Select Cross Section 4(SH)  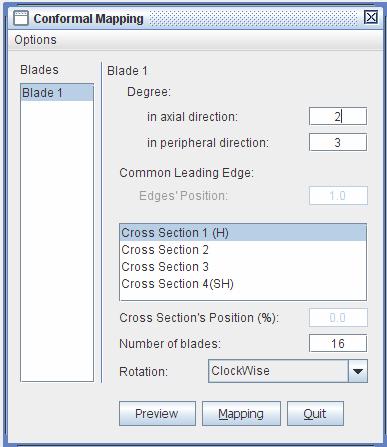point(243,284)
